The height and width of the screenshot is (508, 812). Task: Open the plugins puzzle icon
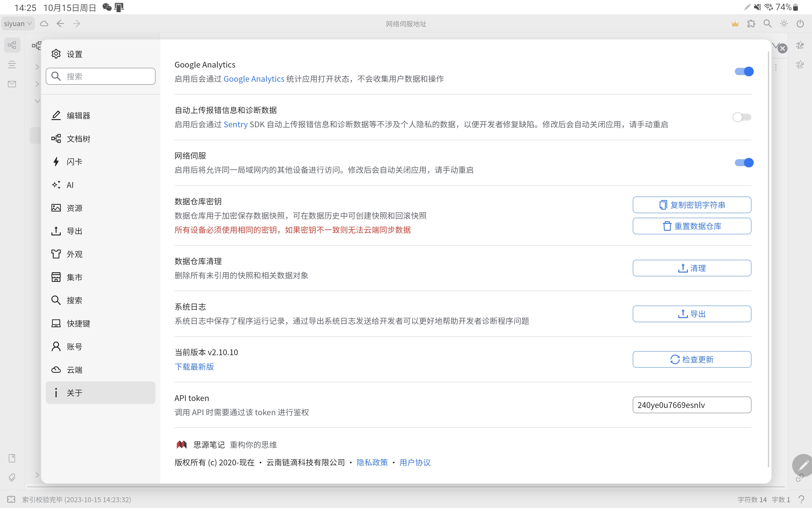tap(751, 23)
